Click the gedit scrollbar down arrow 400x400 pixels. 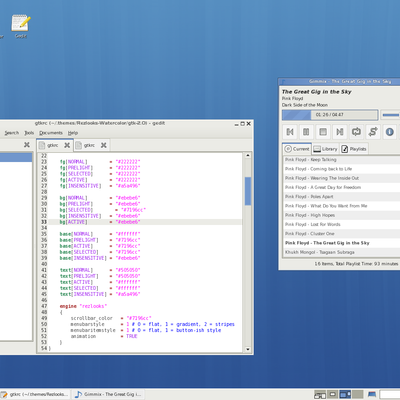click(248, 349)
